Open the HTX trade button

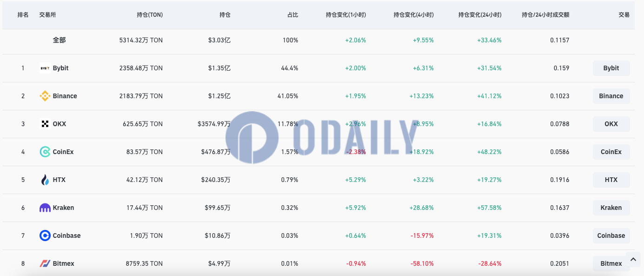pyautogui.click(x=611, y=180)
